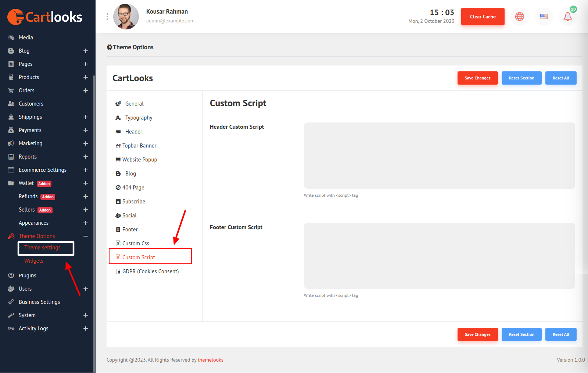Click the US flag language icon
This screenshot has height=373, width=588.
(x=544, y=17)
